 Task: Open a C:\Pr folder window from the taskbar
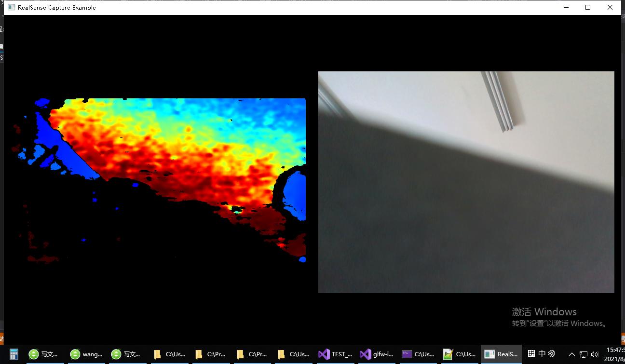click(x=211, y=354)
